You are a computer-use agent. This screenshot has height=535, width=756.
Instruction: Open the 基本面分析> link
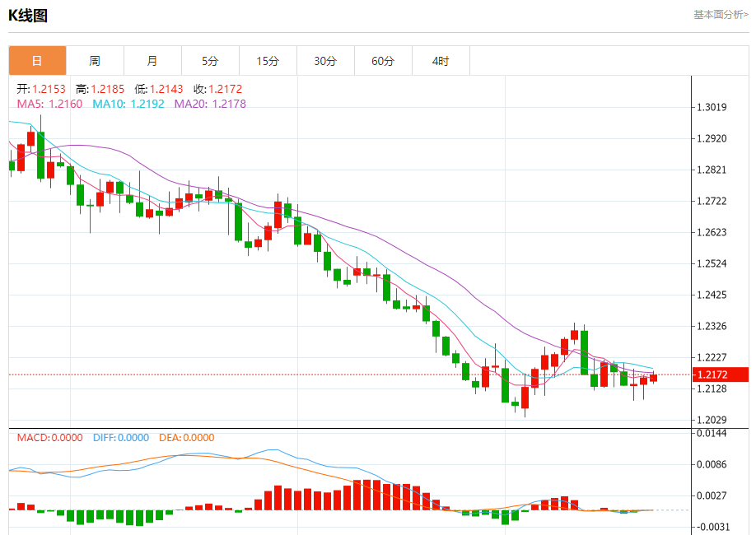coord(721,15)
